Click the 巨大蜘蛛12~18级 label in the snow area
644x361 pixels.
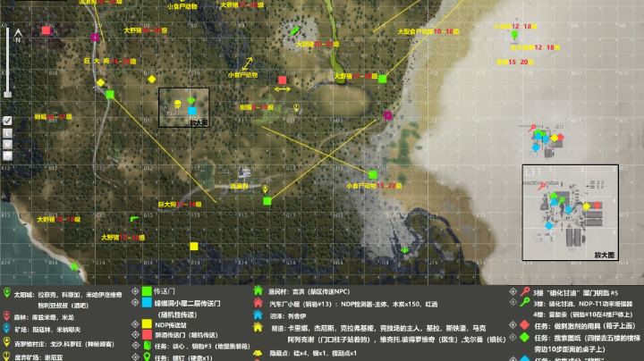pyautogui.click(x=535, y=47)
